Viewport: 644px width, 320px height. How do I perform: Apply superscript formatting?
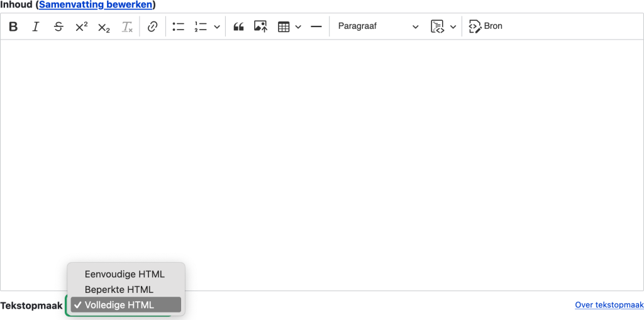pos(81,26)
